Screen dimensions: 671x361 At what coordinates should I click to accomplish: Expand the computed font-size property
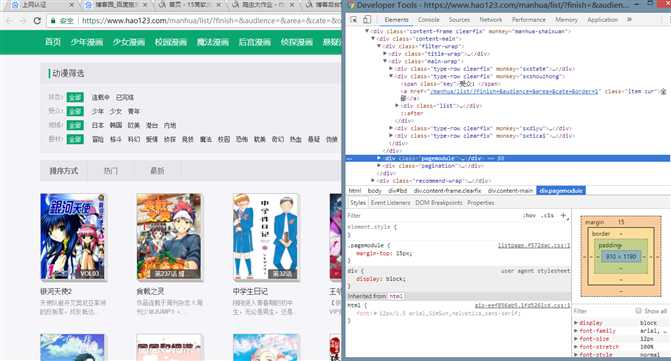(576, 339)
